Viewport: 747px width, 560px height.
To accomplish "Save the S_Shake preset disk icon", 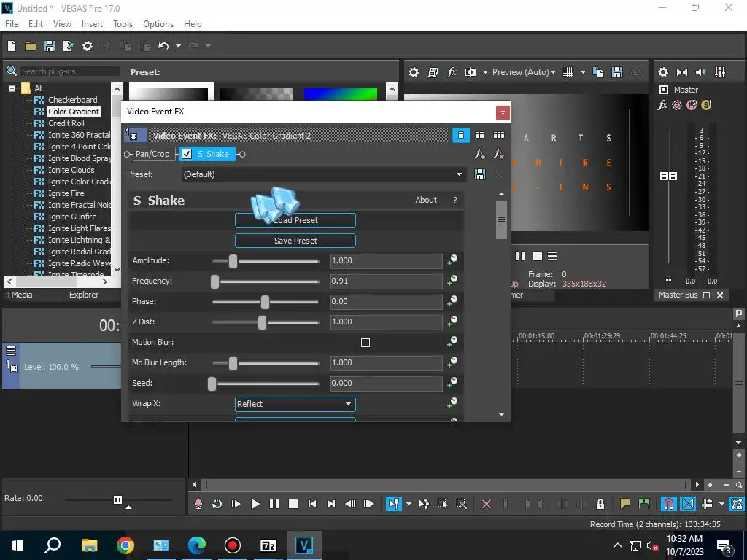I will [480, 174].
